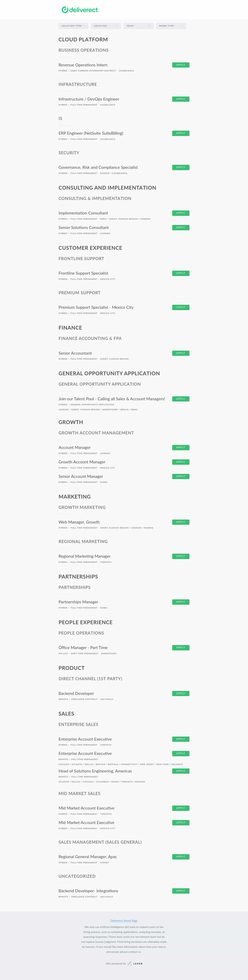Apply for Senior Solutions Consultant
248x980 pixels.
click(x=181, y=228)
